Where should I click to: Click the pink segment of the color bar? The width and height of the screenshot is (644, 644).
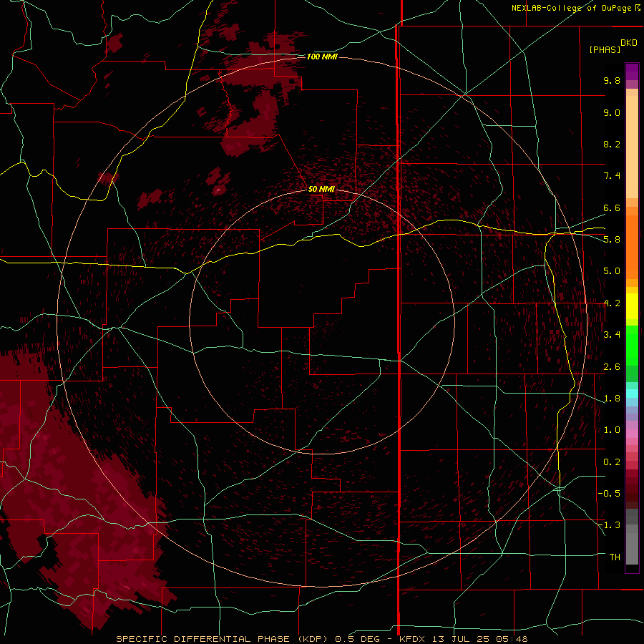[x=632, y=434]
